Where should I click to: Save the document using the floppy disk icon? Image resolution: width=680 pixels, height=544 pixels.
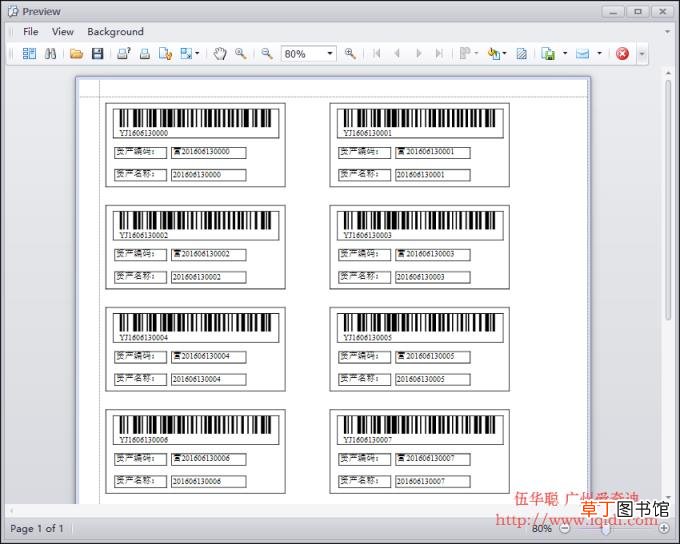98,54
